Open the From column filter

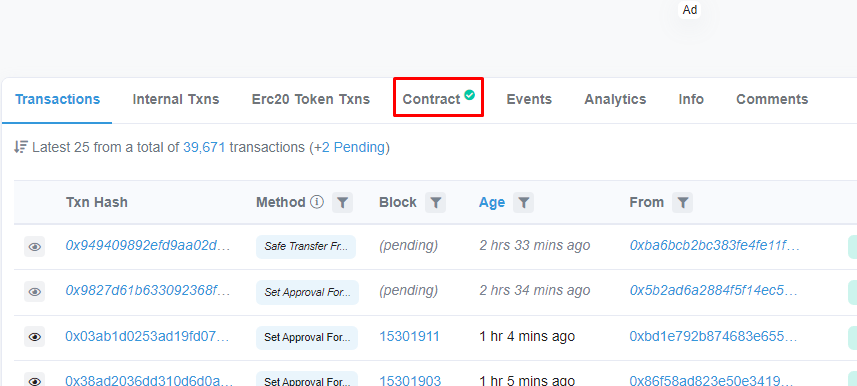[x=683, y=203]
